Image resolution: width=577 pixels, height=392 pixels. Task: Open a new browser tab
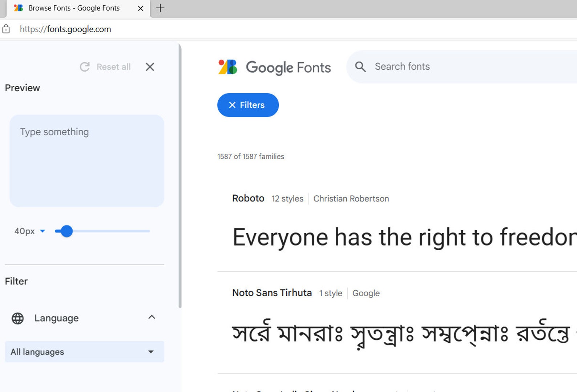160,8
